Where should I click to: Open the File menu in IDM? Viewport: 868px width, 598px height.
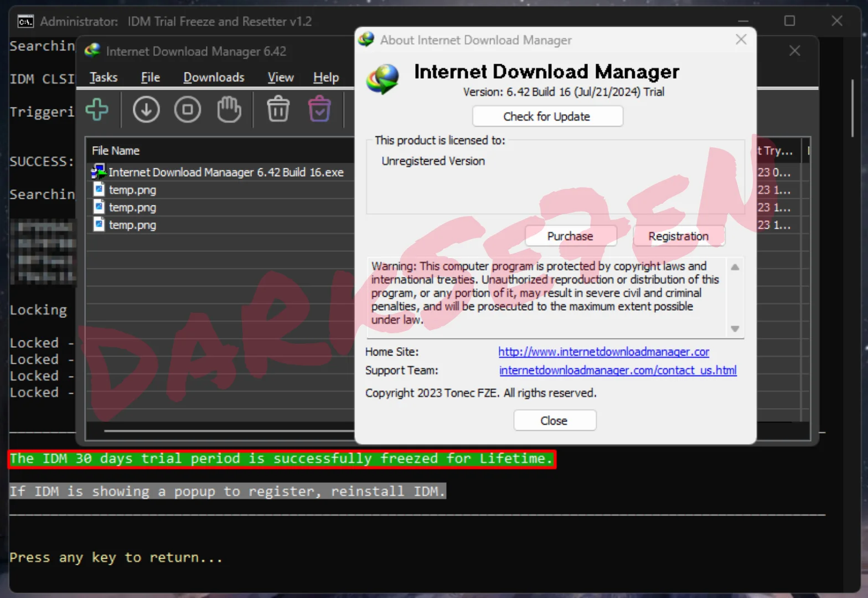click(150, 78)
